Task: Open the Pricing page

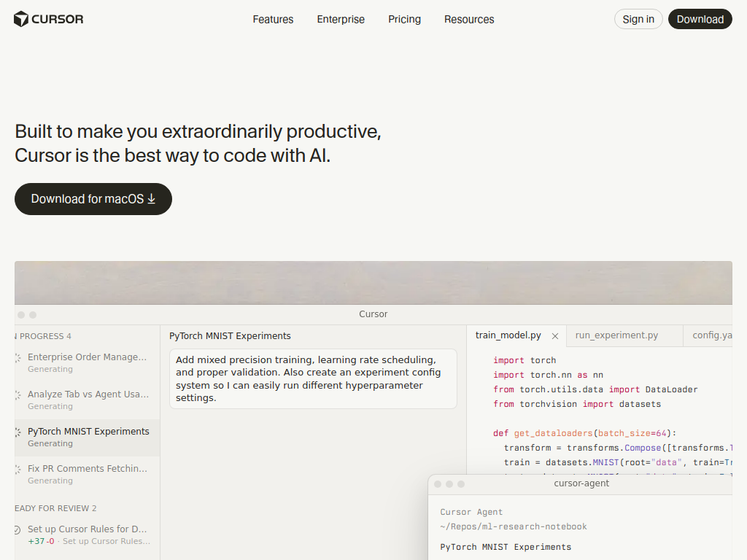Action: [404, 20]
